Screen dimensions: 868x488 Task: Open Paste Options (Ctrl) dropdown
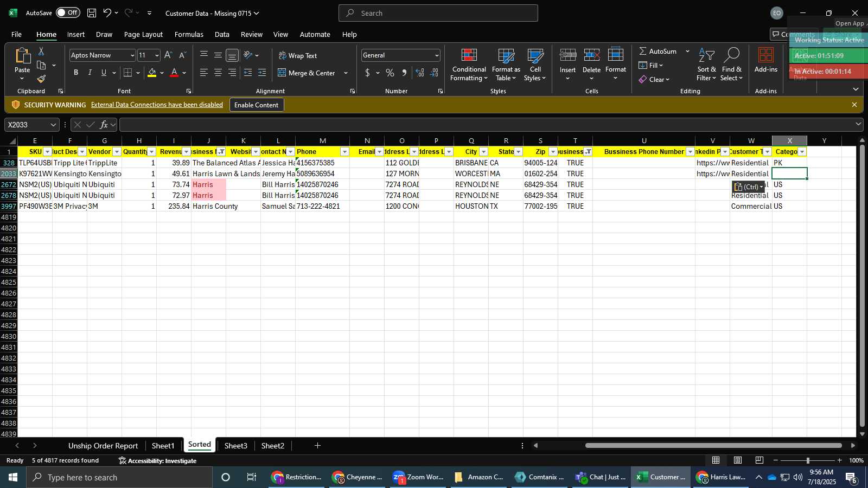point(749,187)
